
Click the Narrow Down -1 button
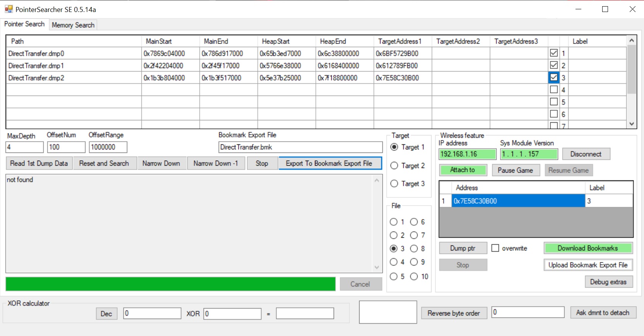point(216,163)
